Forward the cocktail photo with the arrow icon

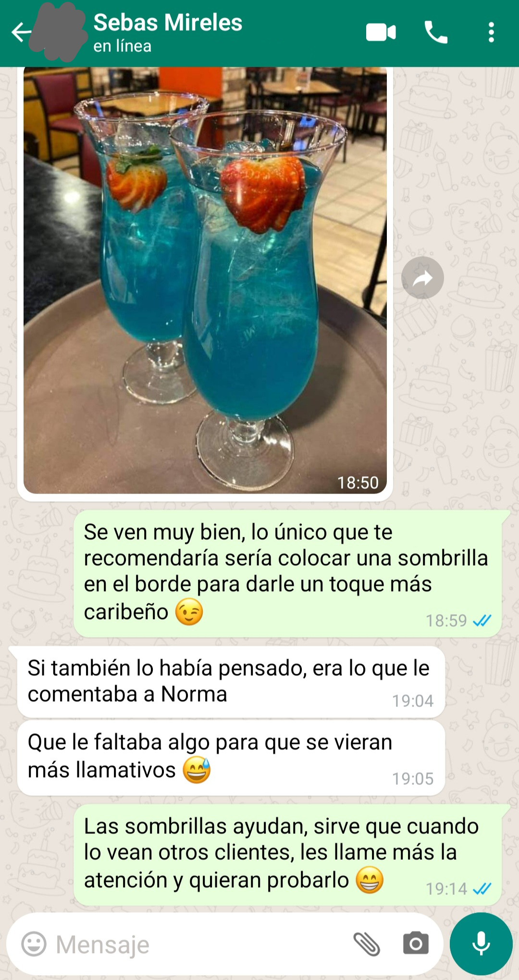422,278
